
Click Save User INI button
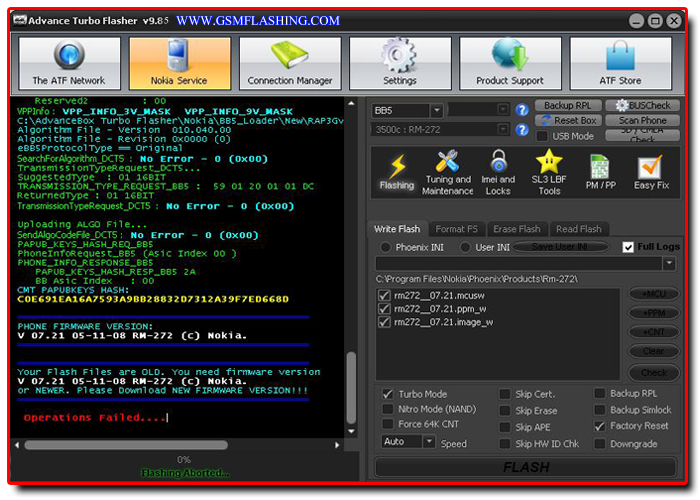(561, 247)
